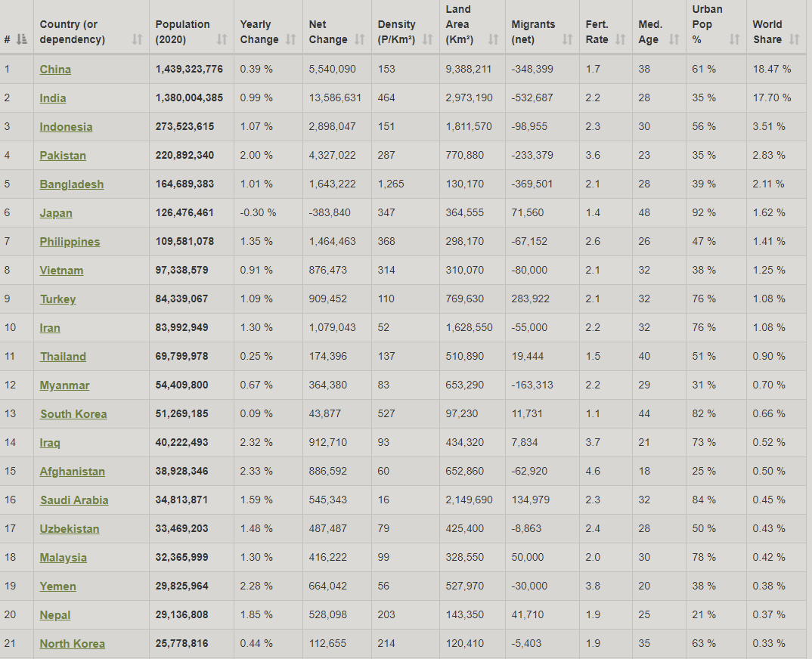The image size is (812, 659).
Task: Follow the Bangladesh link
Action: (x=72, y=184)
